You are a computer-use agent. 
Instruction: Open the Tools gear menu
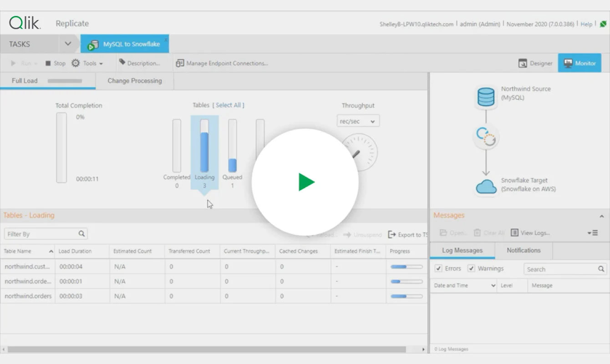pos(87,63)
